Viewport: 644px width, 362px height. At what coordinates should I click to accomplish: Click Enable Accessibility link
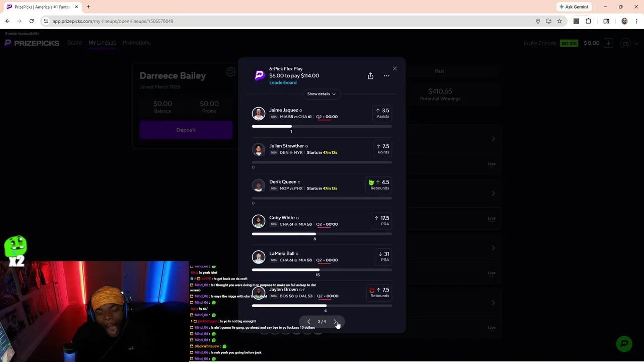click(22, 34)
